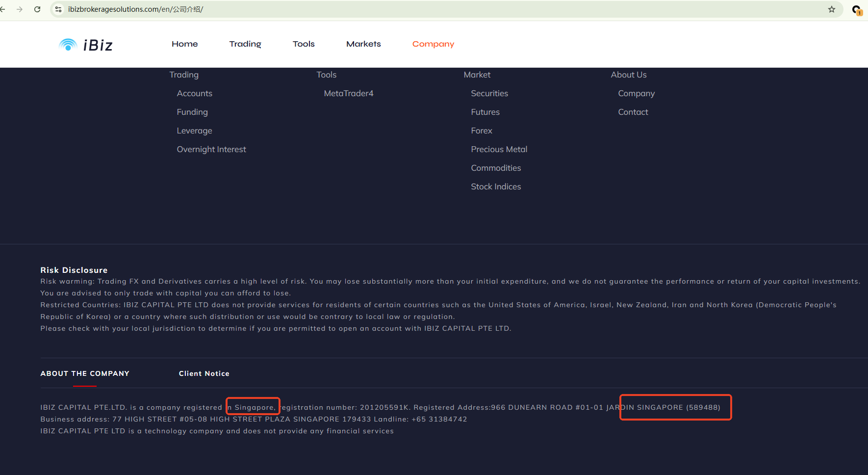Expand the Markets navigation menu

[x=363, y=44]
